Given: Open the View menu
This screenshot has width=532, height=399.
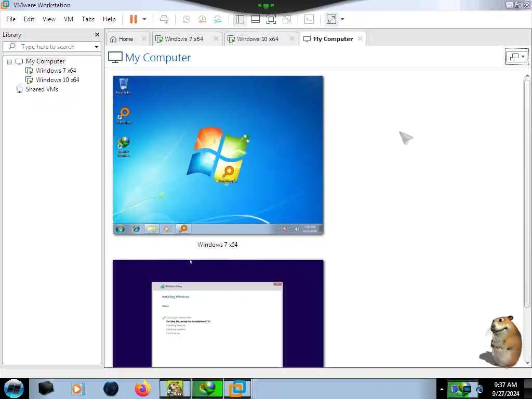Looking at the screenshot, I should [49, 19].
